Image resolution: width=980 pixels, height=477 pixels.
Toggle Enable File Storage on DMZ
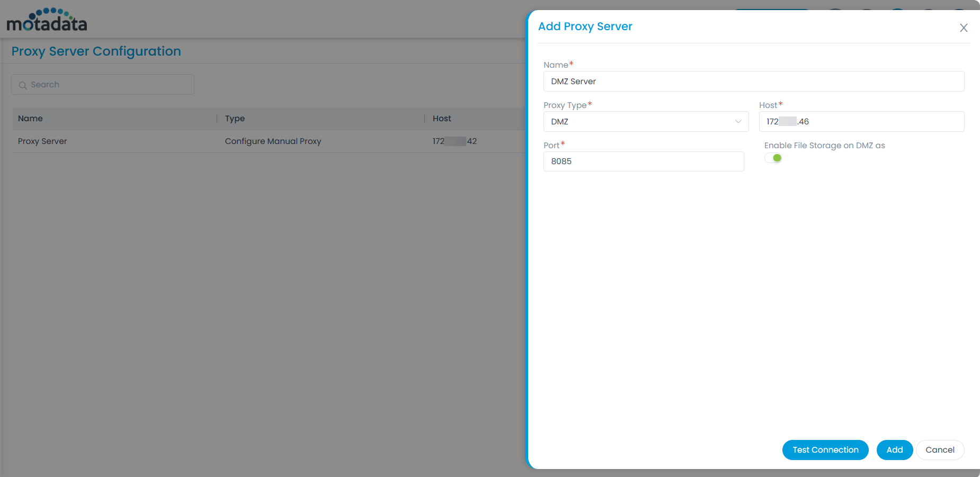[x=773, y=158]
